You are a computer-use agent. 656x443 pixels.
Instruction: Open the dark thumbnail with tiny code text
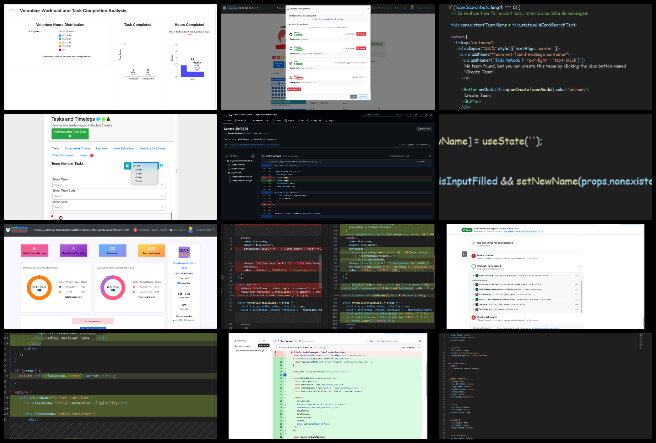point(545,386)
